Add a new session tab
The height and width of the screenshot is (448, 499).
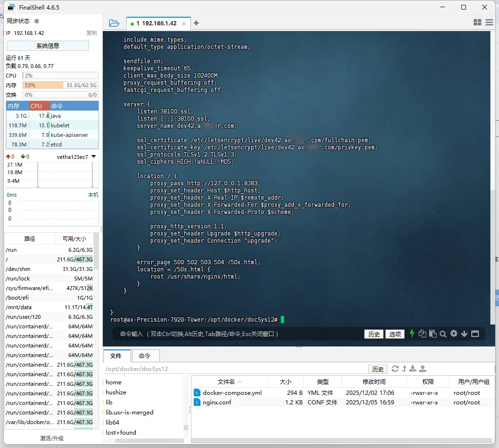pyautogui.click(x=196, y=23)
